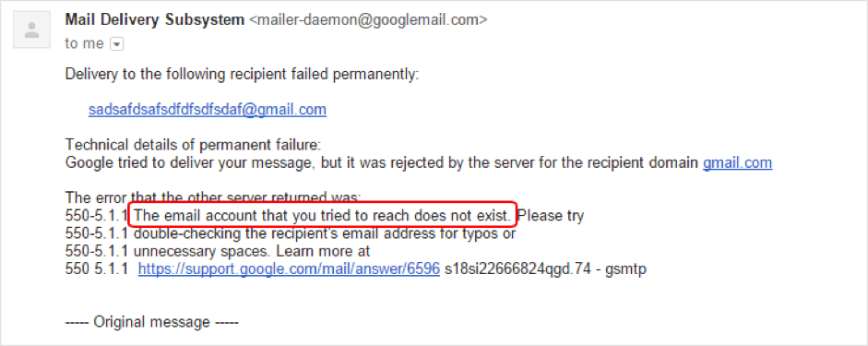Image resolution: width=868 pixels, height=346 pixels.
Task: Click the 'Google tried to deliver your message' sentence
Action: tap(382, 162)
